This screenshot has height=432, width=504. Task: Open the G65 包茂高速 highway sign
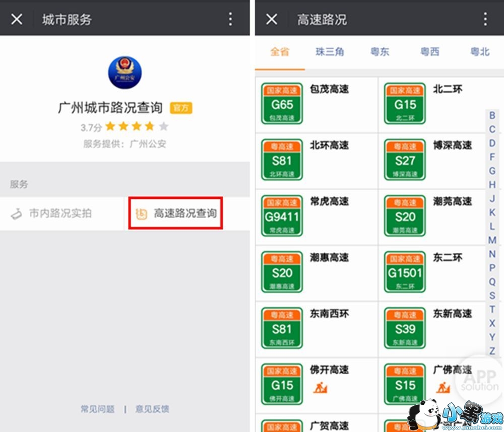282,103
